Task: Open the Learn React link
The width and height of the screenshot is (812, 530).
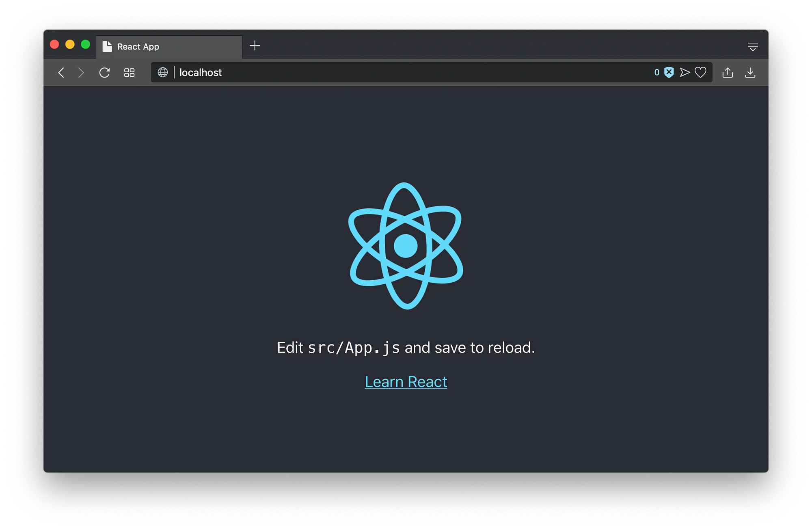Action: 406,382
